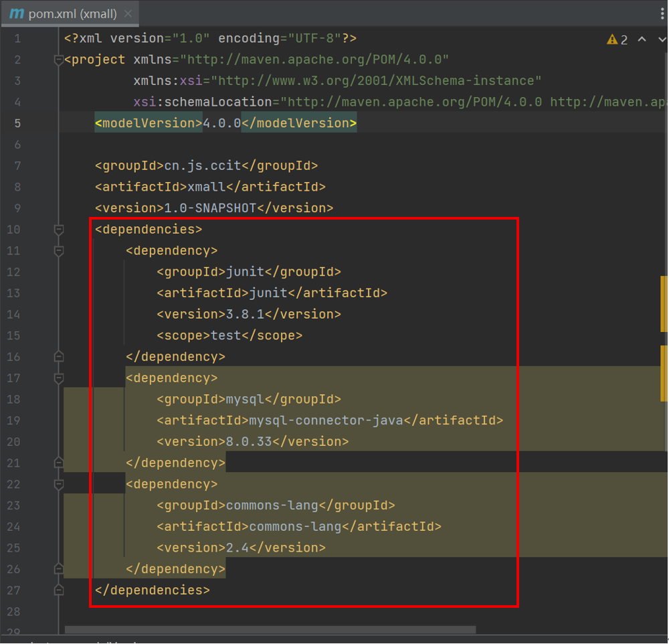Go to previous highlighted problem arrow

coord(642,39)
